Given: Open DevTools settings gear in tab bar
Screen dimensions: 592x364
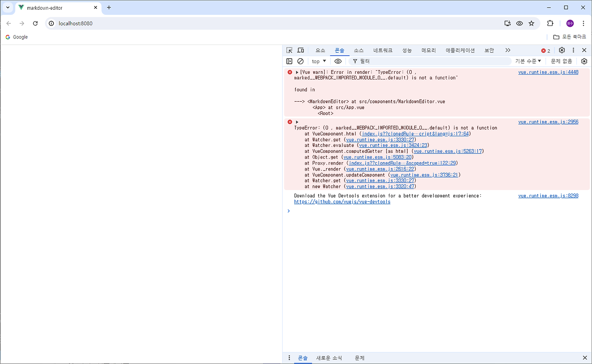Looking at the screenshot, I should [x=562, y=50].
